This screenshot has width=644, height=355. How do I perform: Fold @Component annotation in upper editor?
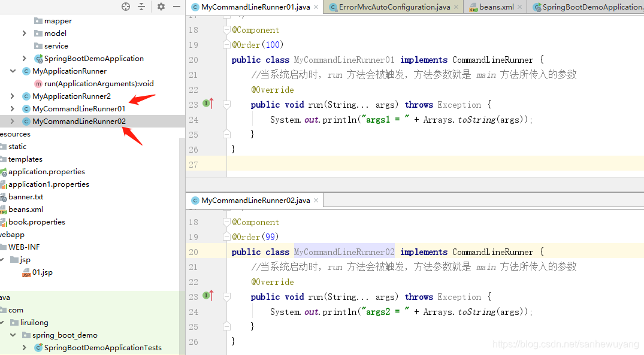[x=226, y=30]
